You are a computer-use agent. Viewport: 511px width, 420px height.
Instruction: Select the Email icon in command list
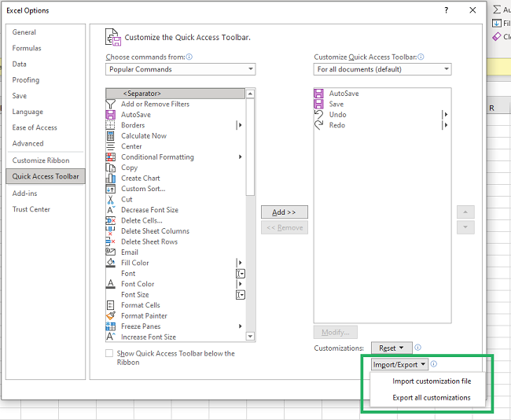[x=111, y=252]
